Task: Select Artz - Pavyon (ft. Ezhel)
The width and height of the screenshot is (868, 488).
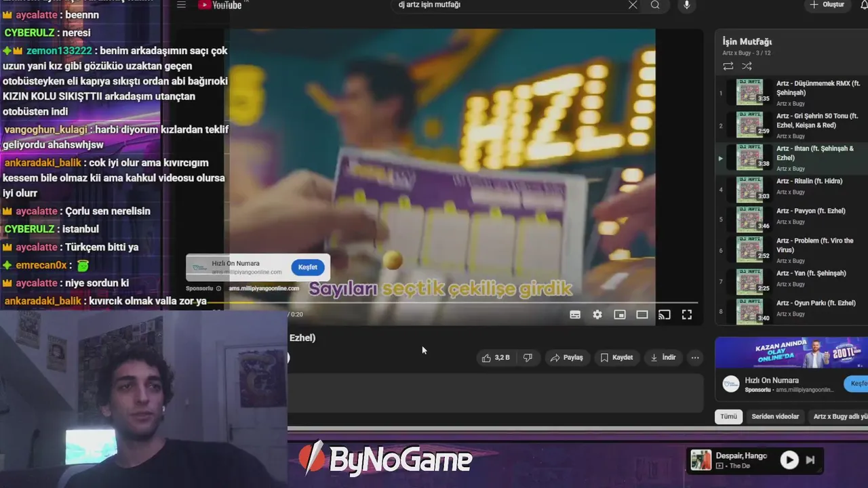Action: 792,219
